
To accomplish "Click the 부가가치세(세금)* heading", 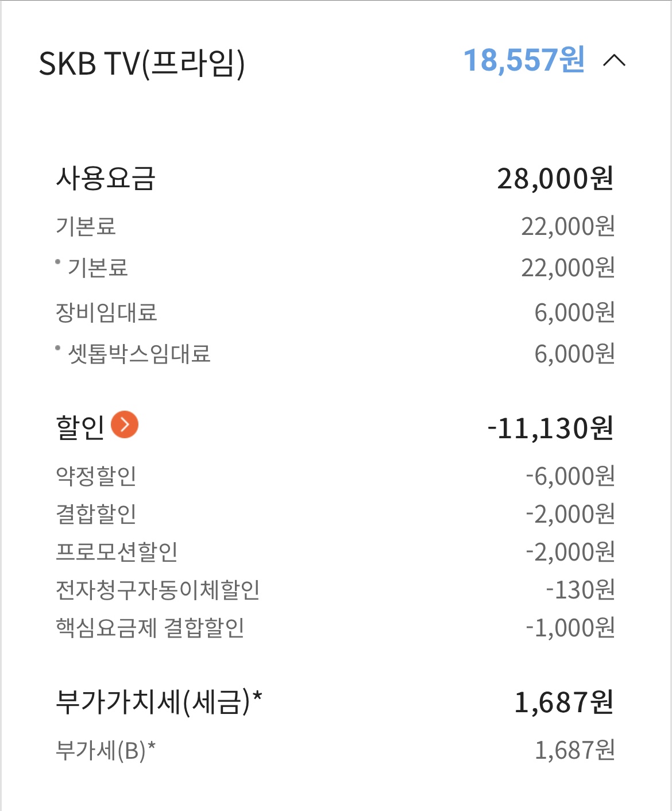I will 159,702.
